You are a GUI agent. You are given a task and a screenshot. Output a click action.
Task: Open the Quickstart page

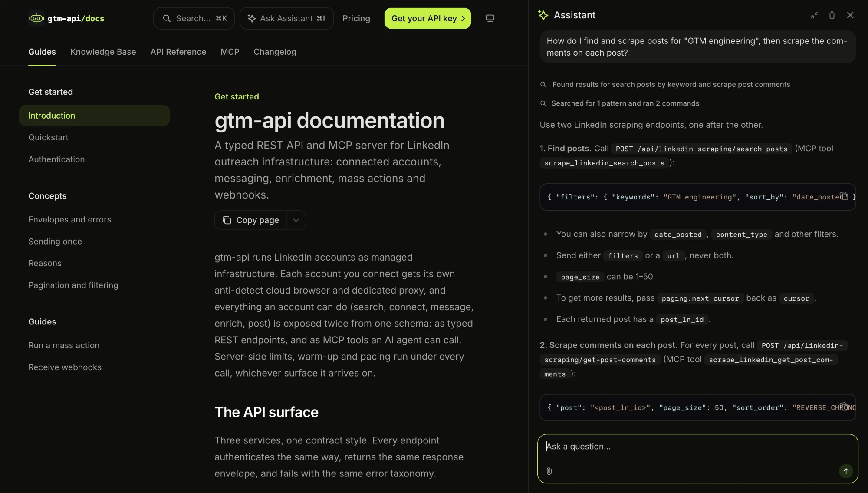[49, 137]
